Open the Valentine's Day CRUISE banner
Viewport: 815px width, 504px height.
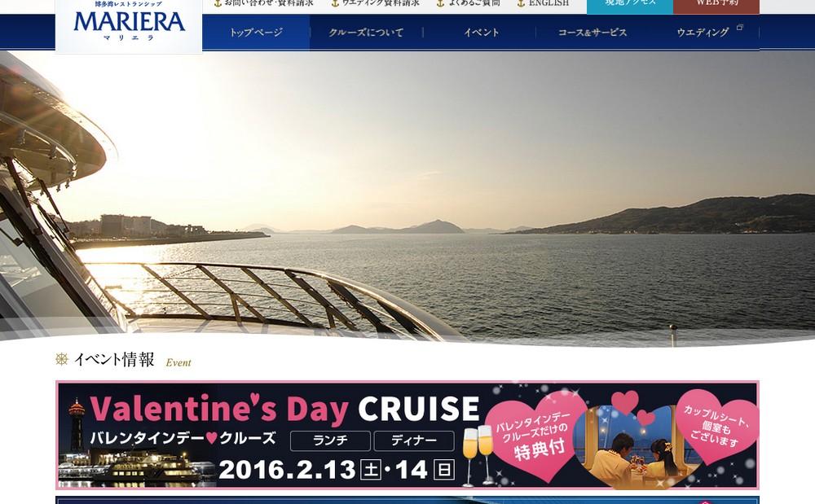coord(407,435)
